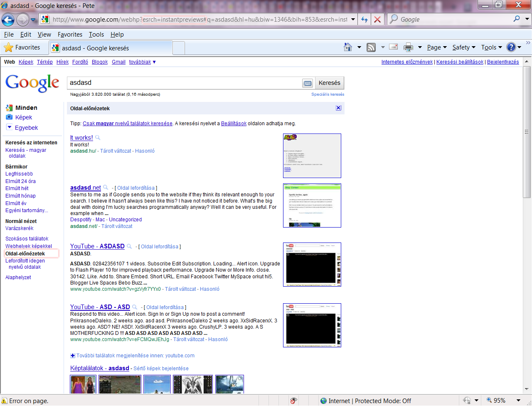Open the View menu

44,35
